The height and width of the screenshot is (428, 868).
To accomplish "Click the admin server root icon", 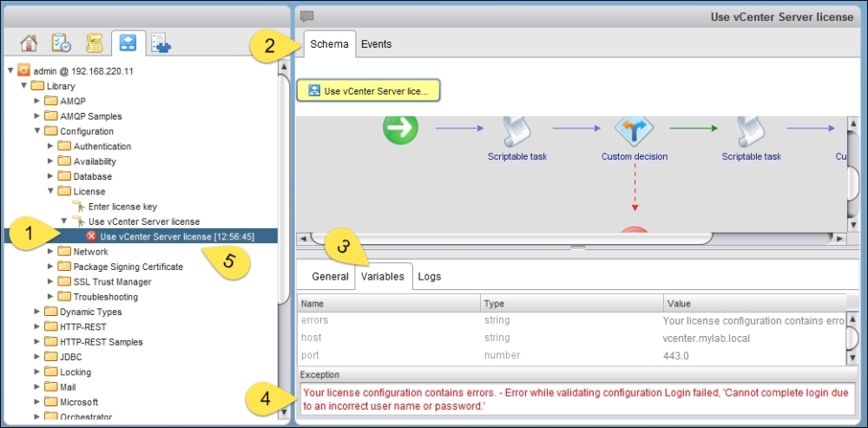I will tap(23, 71).
